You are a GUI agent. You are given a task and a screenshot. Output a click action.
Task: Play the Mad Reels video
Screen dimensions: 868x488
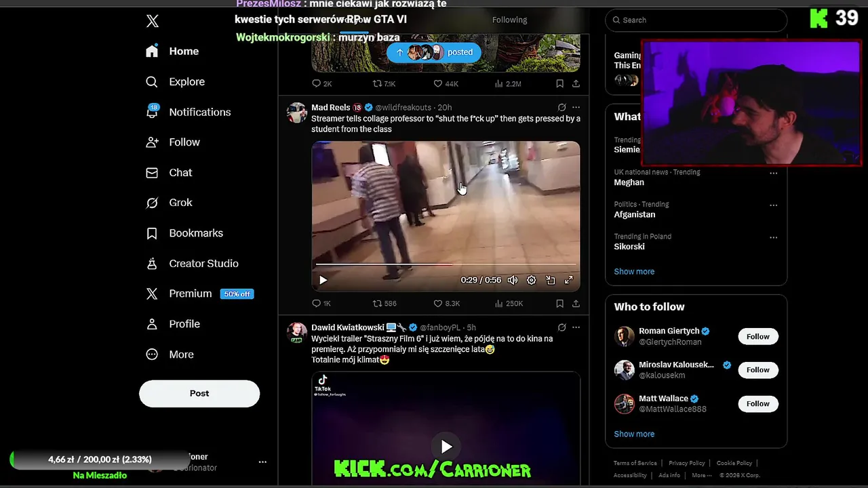point(323,280)
